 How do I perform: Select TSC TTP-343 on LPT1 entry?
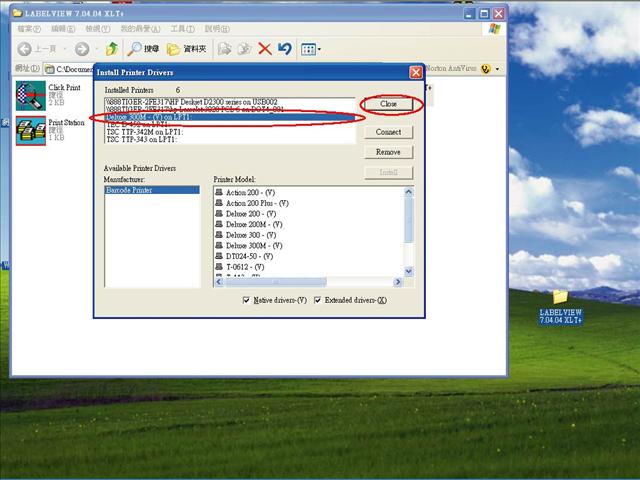tap(230, 140)
